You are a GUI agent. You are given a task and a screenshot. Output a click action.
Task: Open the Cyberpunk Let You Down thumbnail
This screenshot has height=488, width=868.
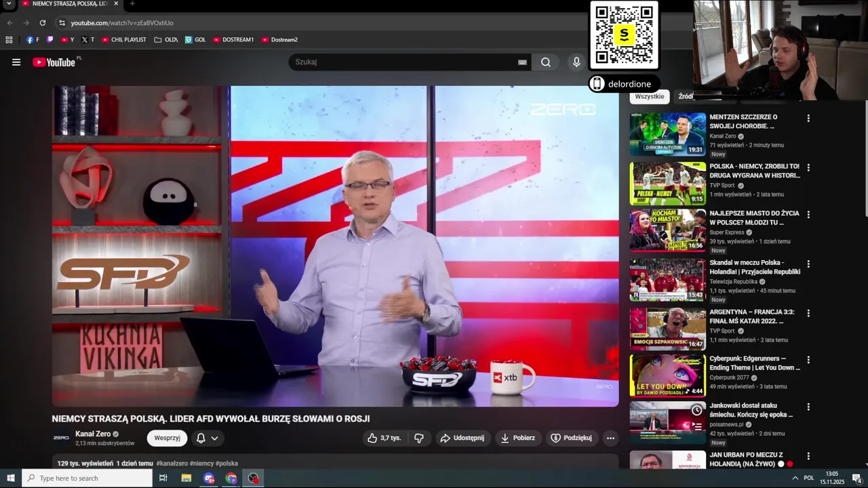point(668,375)
